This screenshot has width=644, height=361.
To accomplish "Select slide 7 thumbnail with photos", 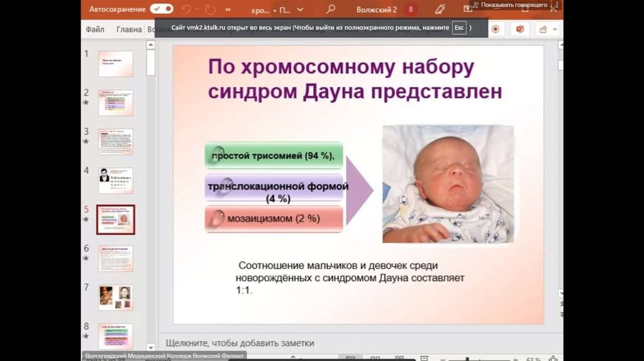I will point(116,297).
